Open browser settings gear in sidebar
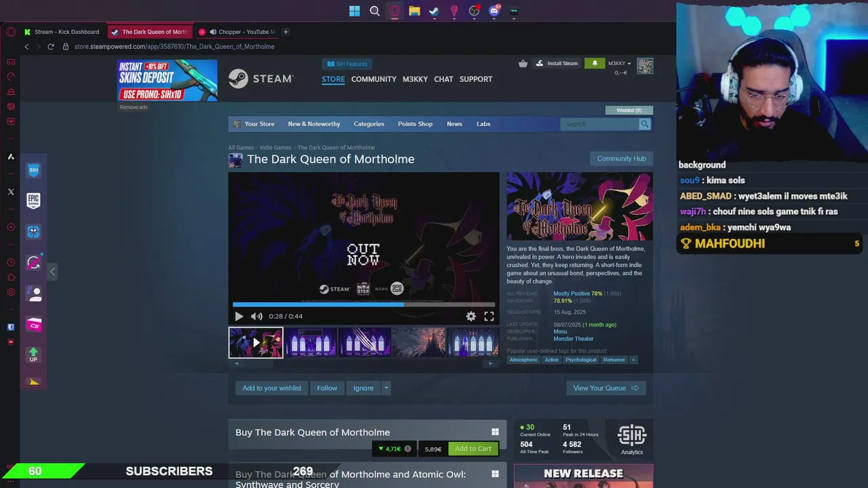868x488 pixels. 11,292
